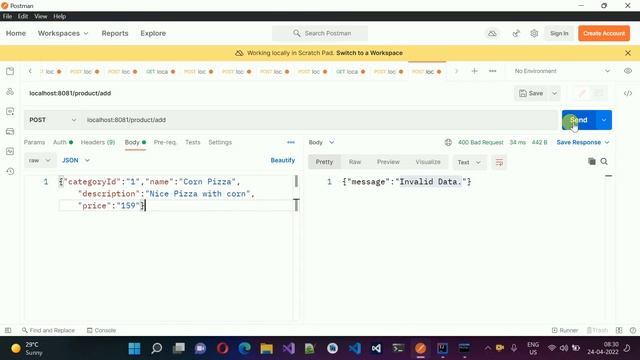640x360 pixels.
Task: Open the Mock Servers sidebar icon
Action: coord(10,131)
